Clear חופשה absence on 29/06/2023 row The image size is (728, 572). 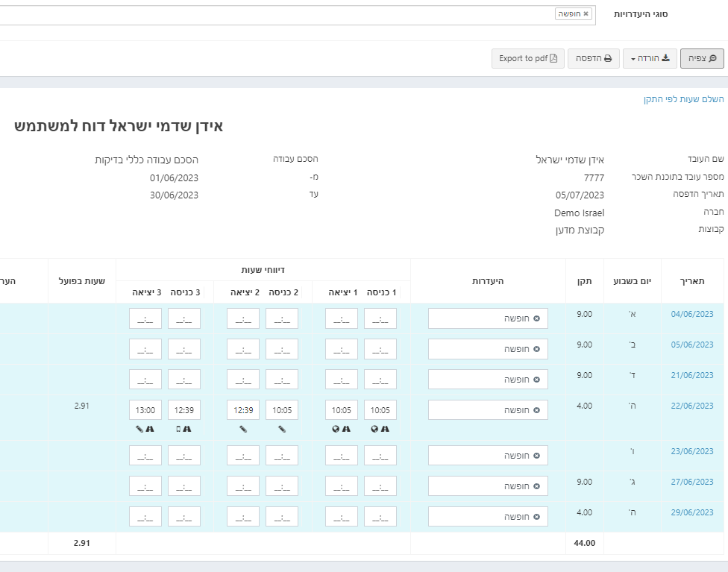coord(537,517)
